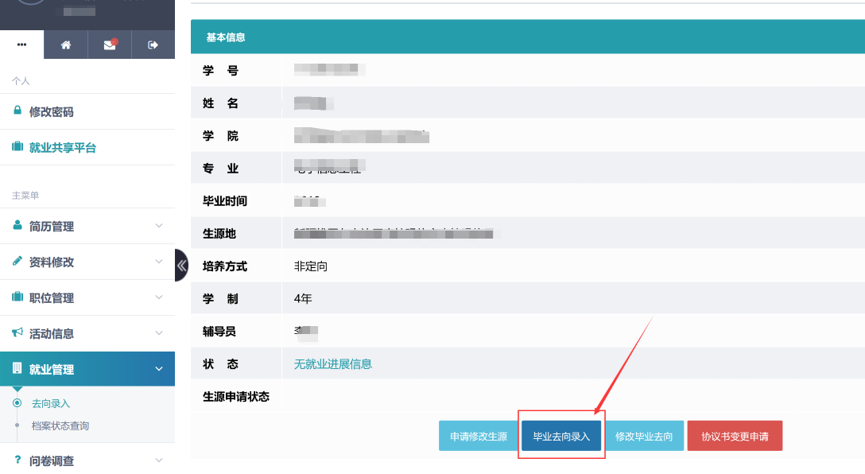
Task: Click 毕业去向录入 button
Action: tap(561, 436)
